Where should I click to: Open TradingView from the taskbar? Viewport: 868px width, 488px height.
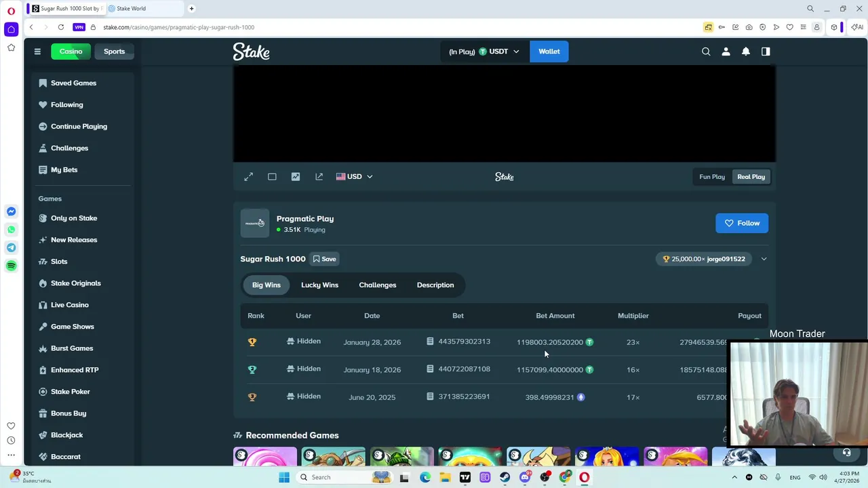click(x=465, y=477)
